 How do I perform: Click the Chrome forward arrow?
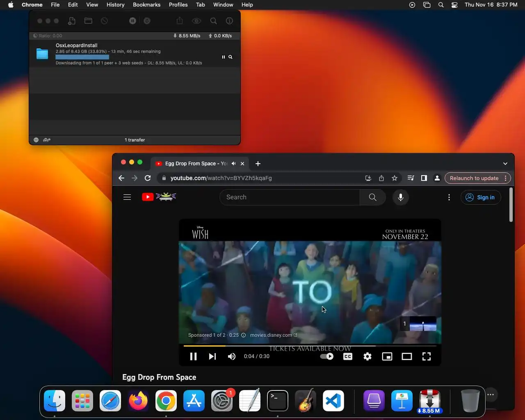click(135, 178)
